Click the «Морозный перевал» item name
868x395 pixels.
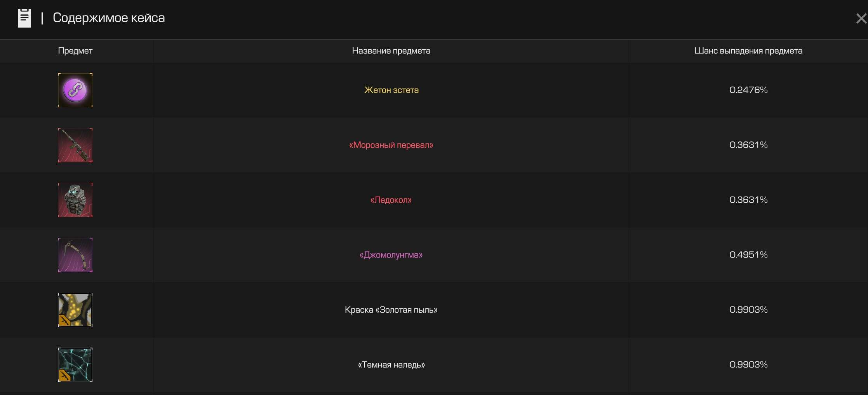click(391, 145)
